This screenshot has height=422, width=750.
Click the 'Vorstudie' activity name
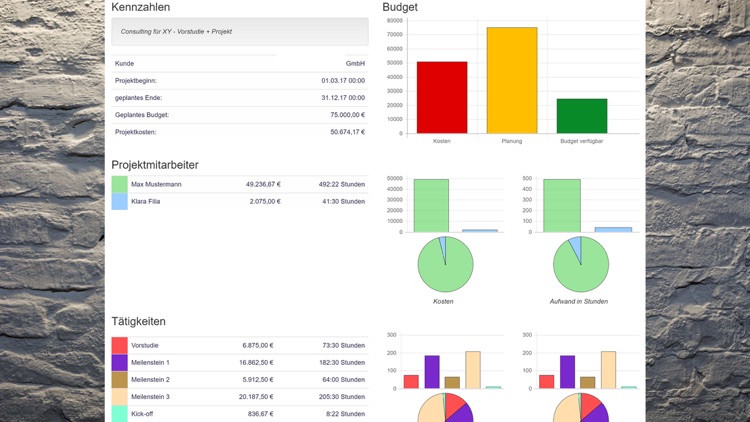point(144,345)
